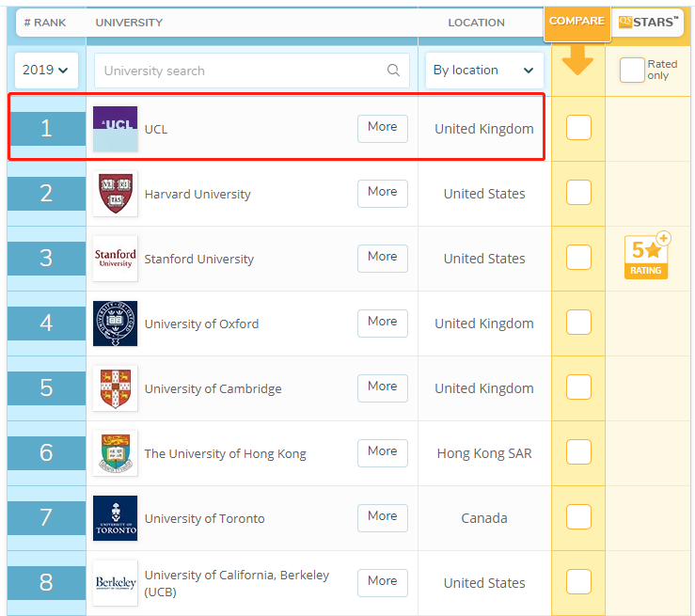695x616 pixels.
Task: Open Stanford's 5 star rating badge
Action: pos(647,256)
